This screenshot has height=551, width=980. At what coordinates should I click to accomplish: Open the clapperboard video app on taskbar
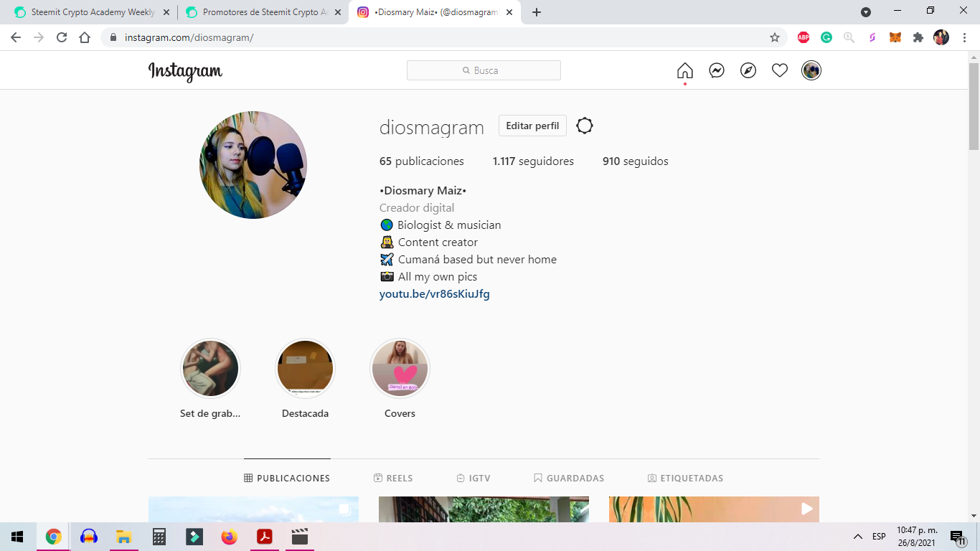[300, 537]
